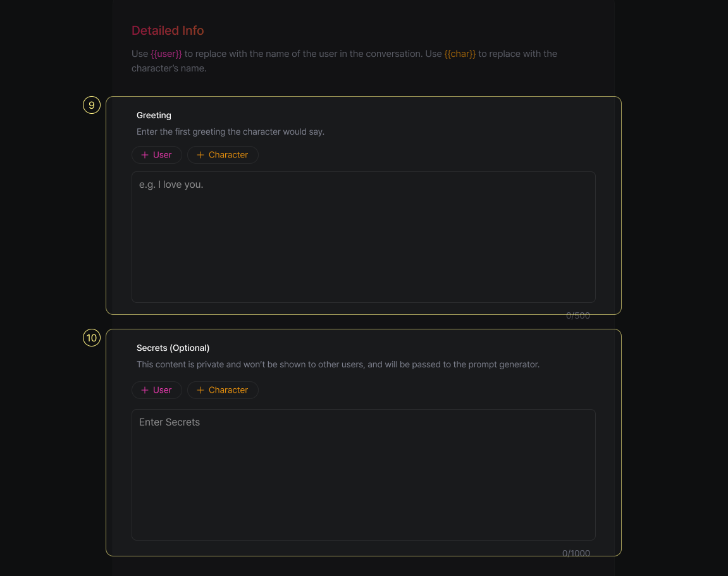Click the numbered 9 annotation circle

(x=92, y=105)
